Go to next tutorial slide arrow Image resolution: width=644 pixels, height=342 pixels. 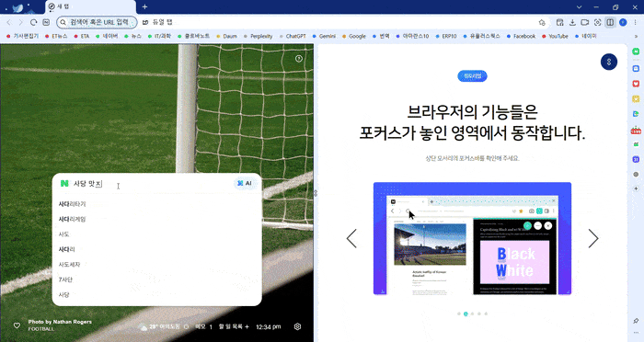pos(593,238)
